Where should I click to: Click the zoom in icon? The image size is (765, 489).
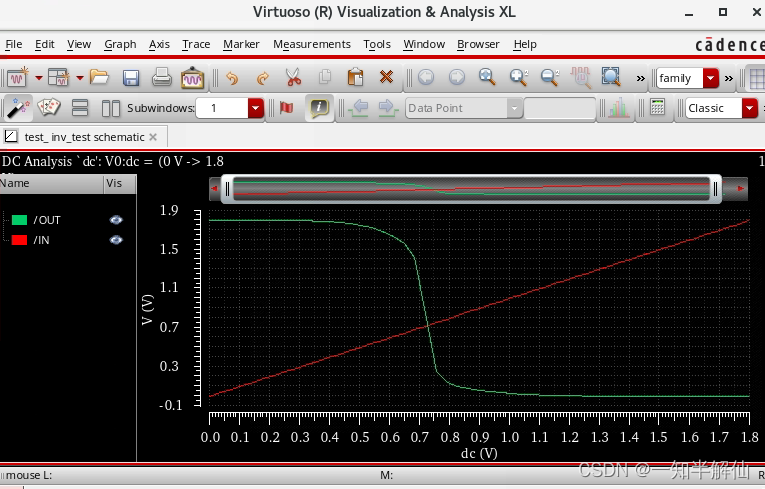pos(519,77)
